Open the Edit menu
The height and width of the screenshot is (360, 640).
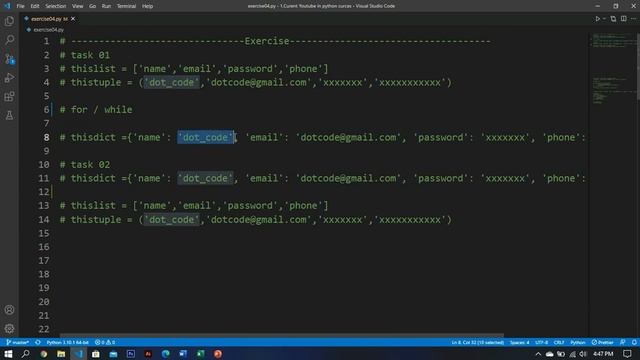35,6
